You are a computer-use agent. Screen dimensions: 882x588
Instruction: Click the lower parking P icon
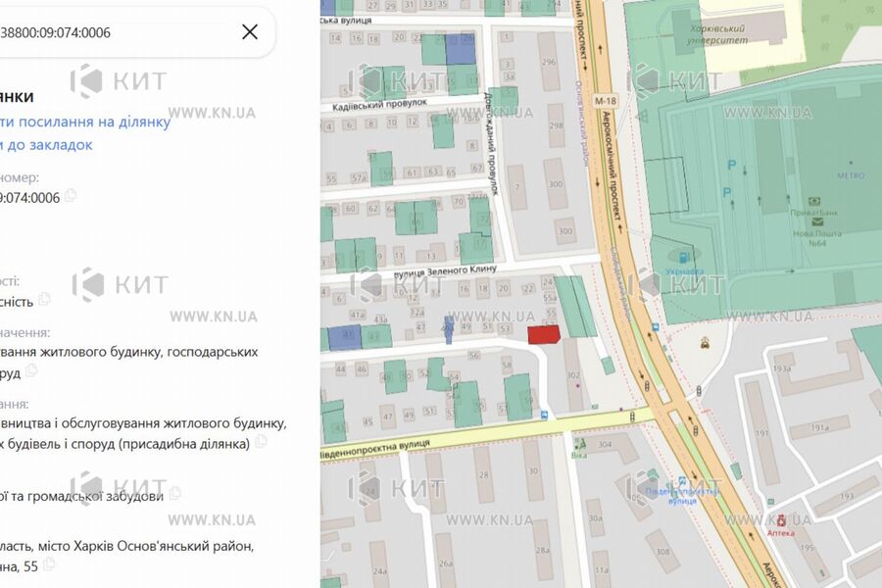(x=727, y=191)
